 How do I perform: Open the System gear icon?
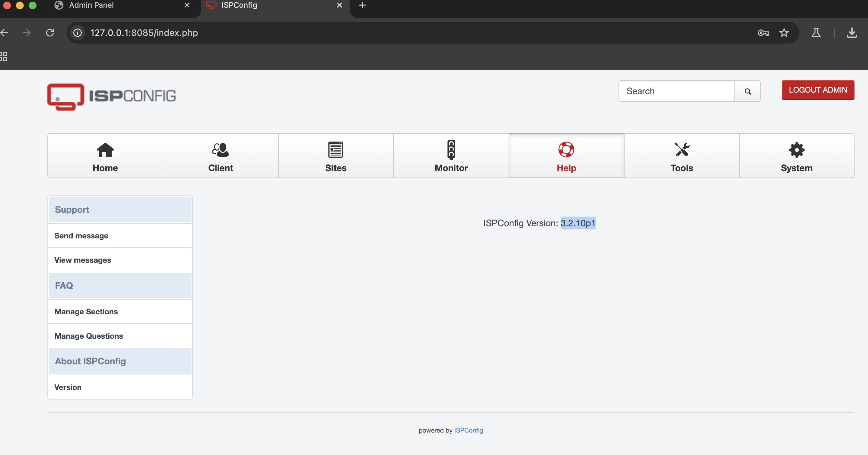[x=797, y=150]
